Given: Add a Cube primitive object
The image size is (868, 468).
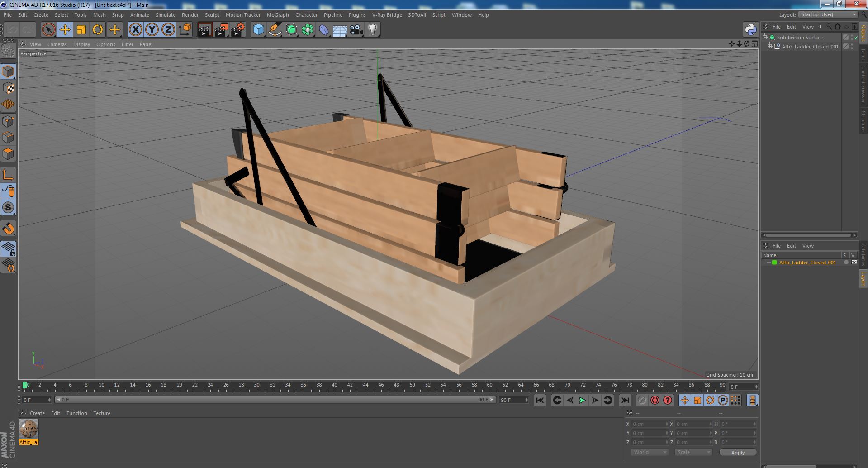Looking at the screenshot, I should 258,30.
